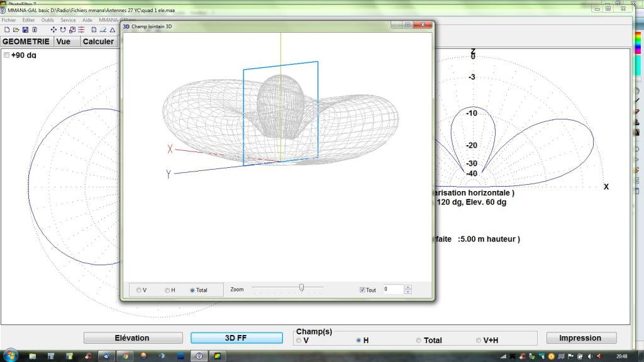644x362 pixels.
Task: Click the orange sphere taskbar icon
Action: click(143, 356)
